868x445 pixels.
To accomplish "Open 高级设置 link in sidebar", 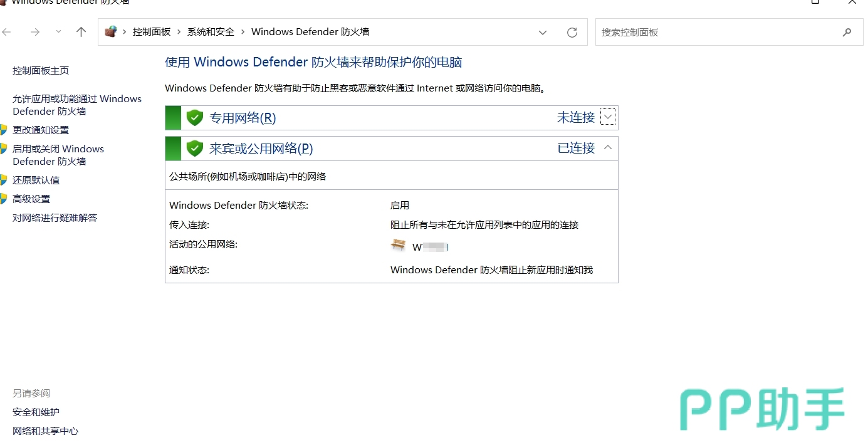I will click(x=31, y=199).
